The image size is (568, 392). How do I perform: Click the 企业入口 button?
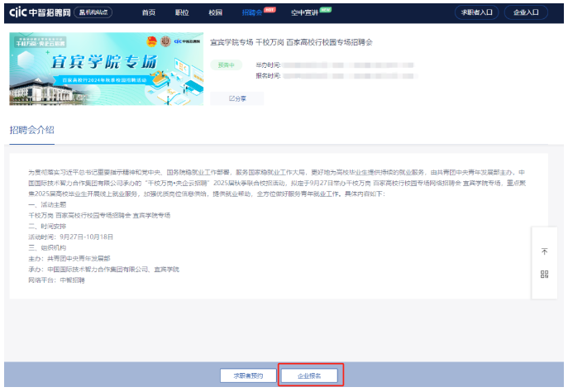(526, 12)
